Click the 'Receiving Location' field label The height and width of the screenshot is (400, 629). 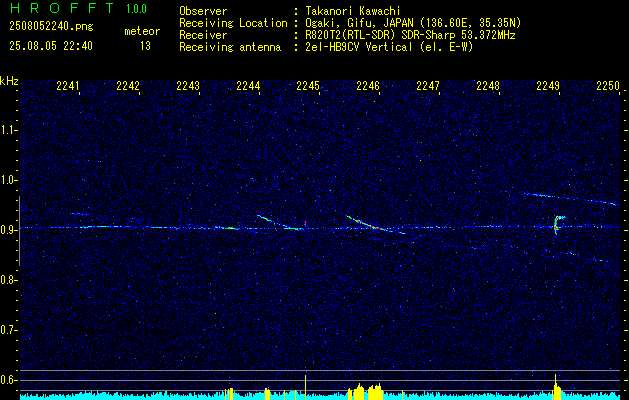233,23
